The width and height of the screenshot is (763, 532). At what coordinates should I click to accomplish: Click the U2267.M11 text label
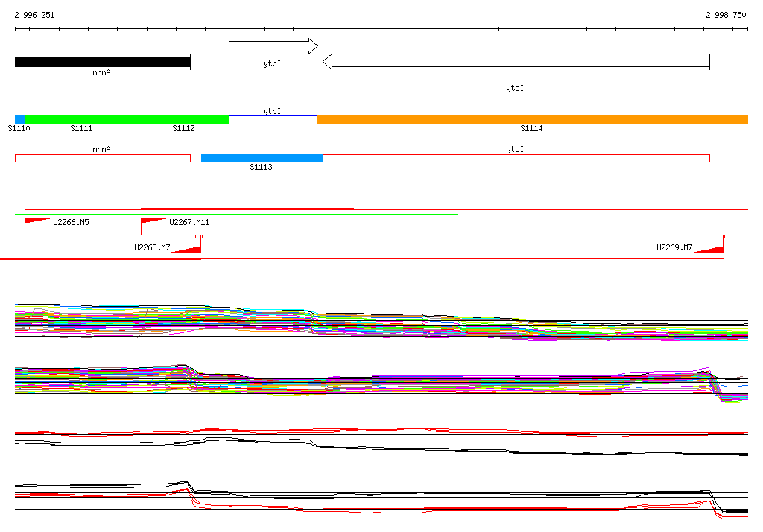click(189, 223)
